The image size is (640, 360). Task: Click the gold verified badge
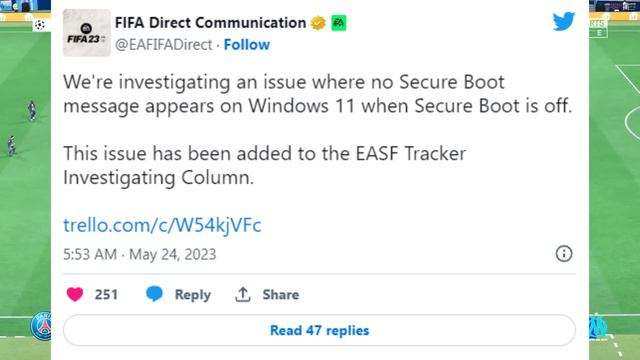(318, 23)
